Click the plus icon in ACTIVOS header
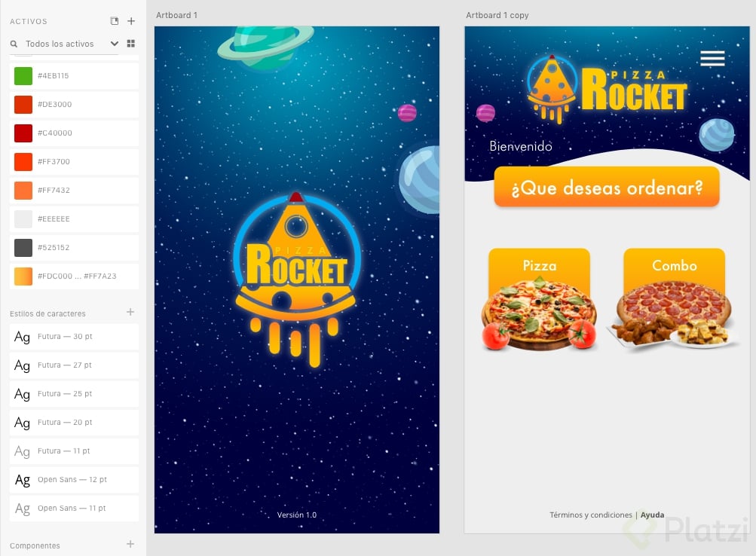The image size is (756, 556). (x=131, y=20)
